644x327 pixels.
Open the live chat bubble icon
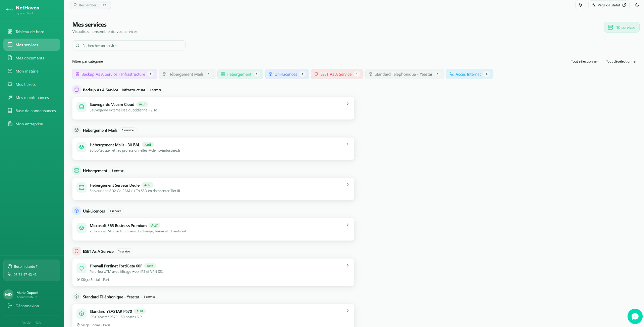(635, 316)
